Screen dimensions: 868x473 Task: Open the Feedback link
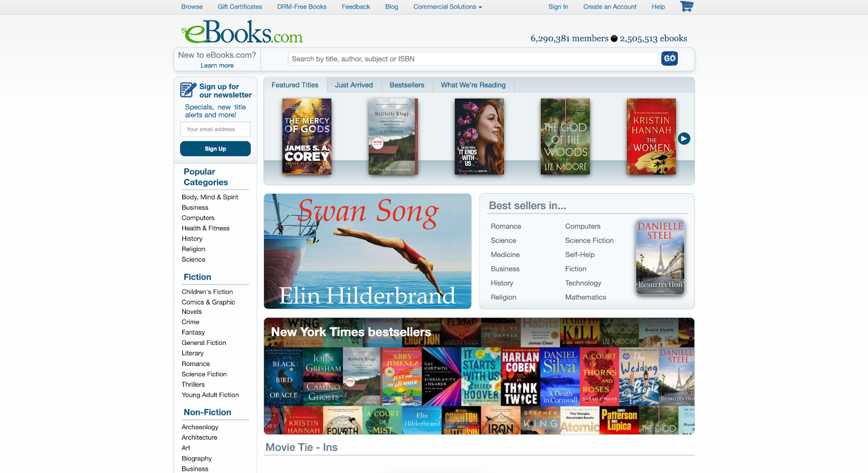tap(356, 7)
